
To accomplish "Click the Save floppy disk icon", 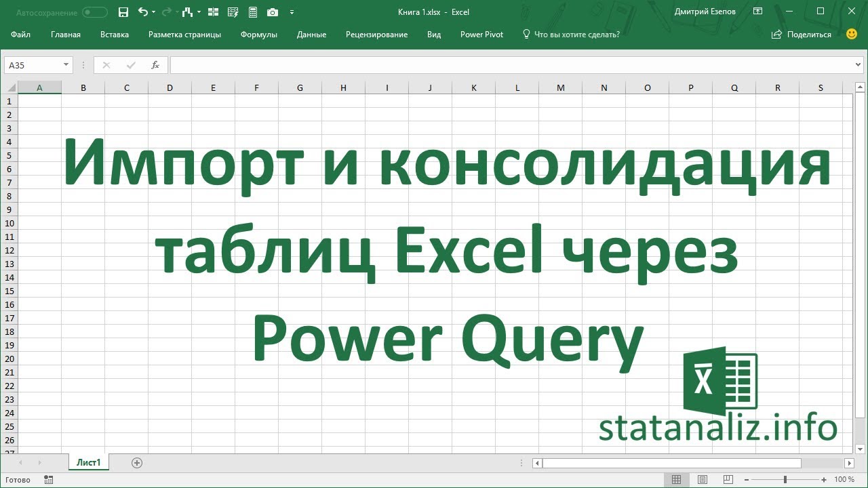I will tap(123, 12).
